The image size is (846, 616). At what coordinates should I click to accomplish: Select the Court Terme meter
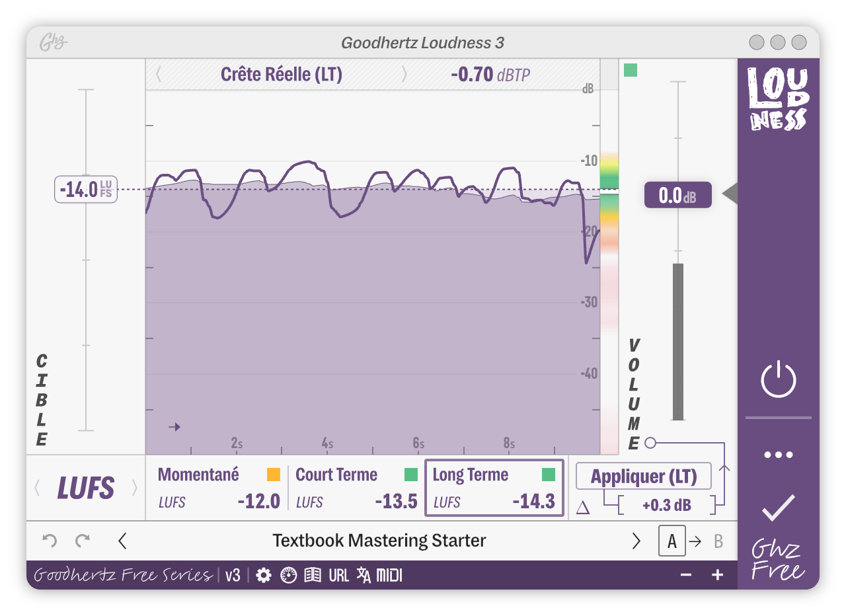pyautogui.click(x=356, y=488)
